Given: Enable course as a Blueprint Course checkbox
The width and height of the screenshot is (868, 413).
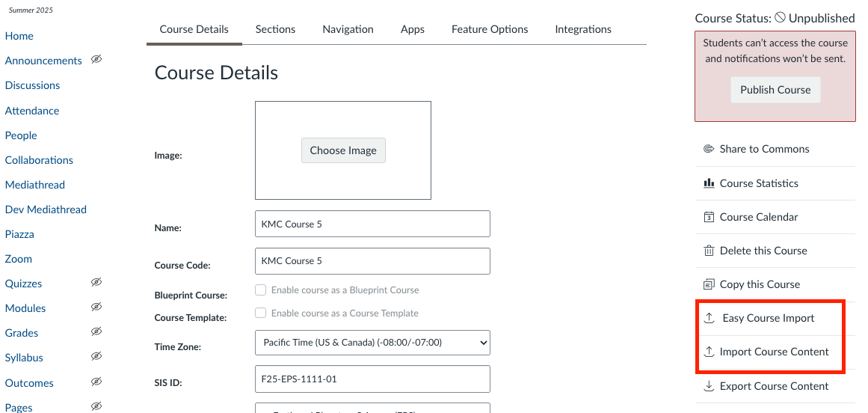Looking at the screenshot, I should [260, 290].
